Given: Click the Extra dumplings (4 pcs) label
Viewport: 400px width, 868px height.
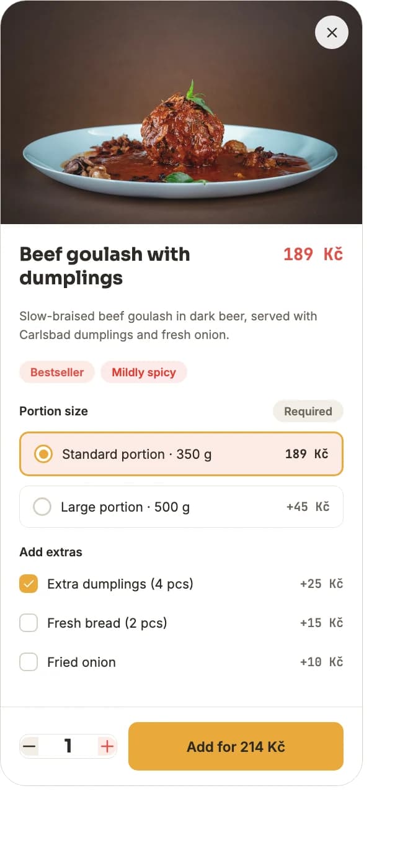Looking at the screenshot, I should [x=120, y=584].
